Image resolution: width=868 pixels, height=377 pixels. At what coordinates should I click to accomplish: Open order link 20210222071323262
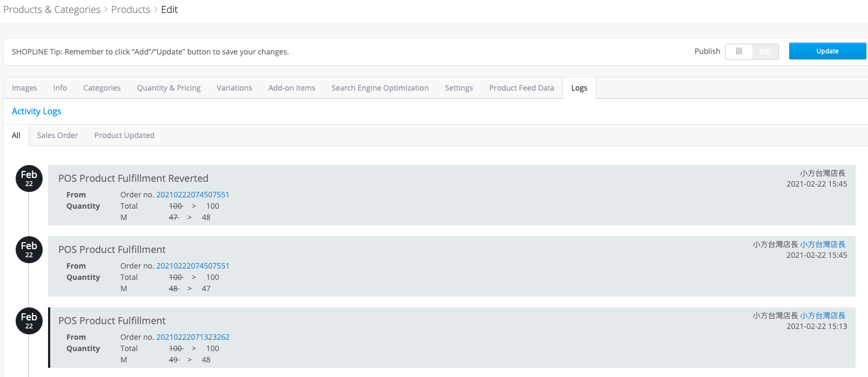pos(193,337)
